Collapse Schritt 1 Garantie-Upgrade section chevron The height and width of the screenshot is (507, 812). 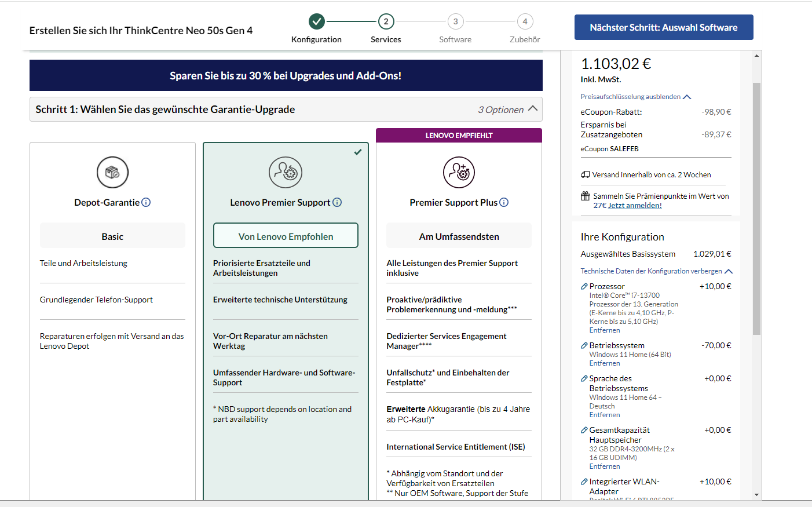point(533,108)
